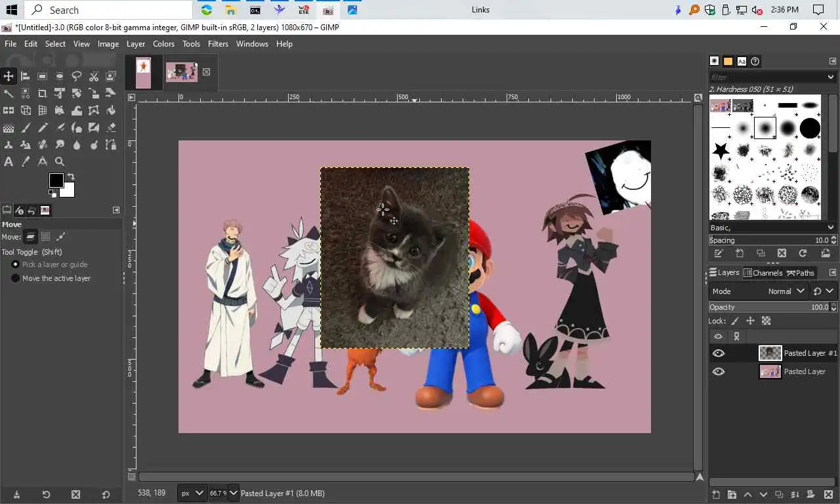Viewport: 840px width, 504px height.
Task: Select the Gradient tool
Action: [9, 127]
